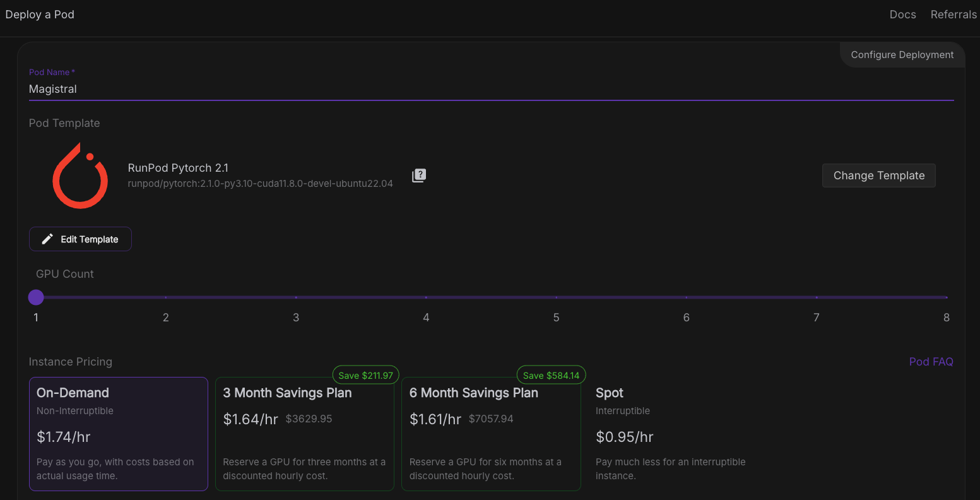Open the Referrals link
This screenshot has height=500, width=980.
click(953, 15)
